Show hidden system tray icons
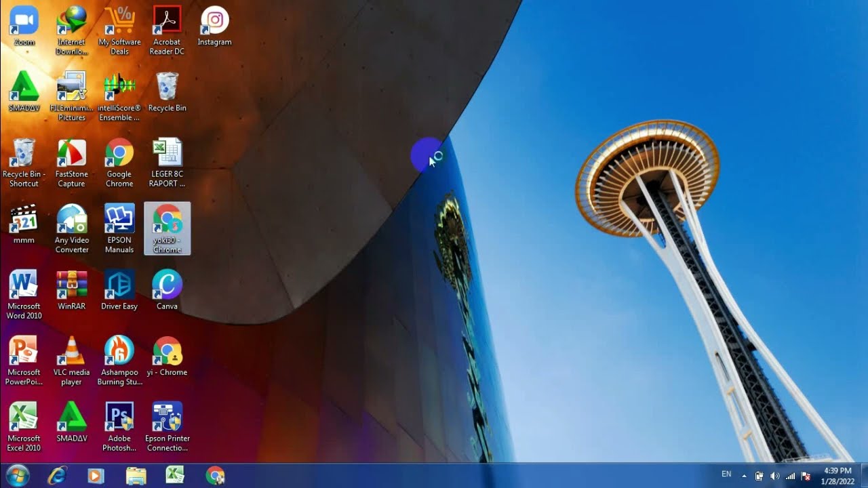The height and width of the screenshot is (488, 868). [x=744, y=476]
